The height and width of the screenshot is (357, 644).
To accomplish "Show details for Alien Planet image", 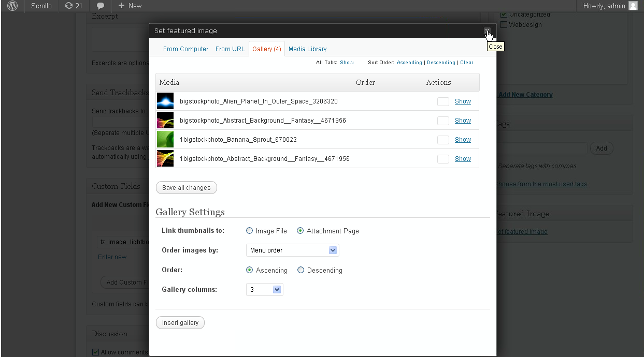I will (x=463, y=101).
